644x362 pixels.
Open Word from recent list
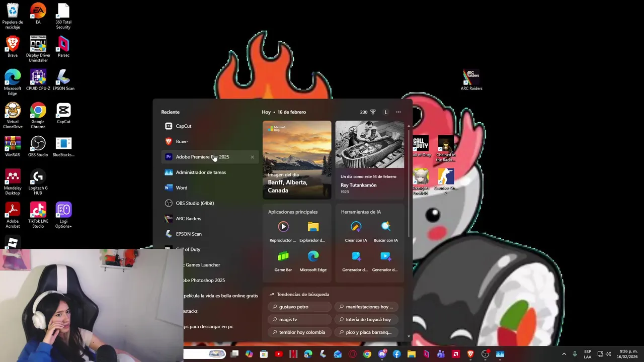pyautogui.click(x=210, y=188)
